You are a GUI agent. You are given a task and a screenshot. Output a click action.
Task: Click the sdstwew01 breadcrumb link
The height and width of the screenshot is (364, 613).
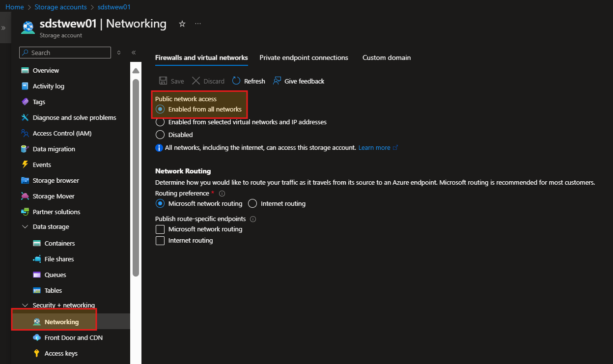114,7
